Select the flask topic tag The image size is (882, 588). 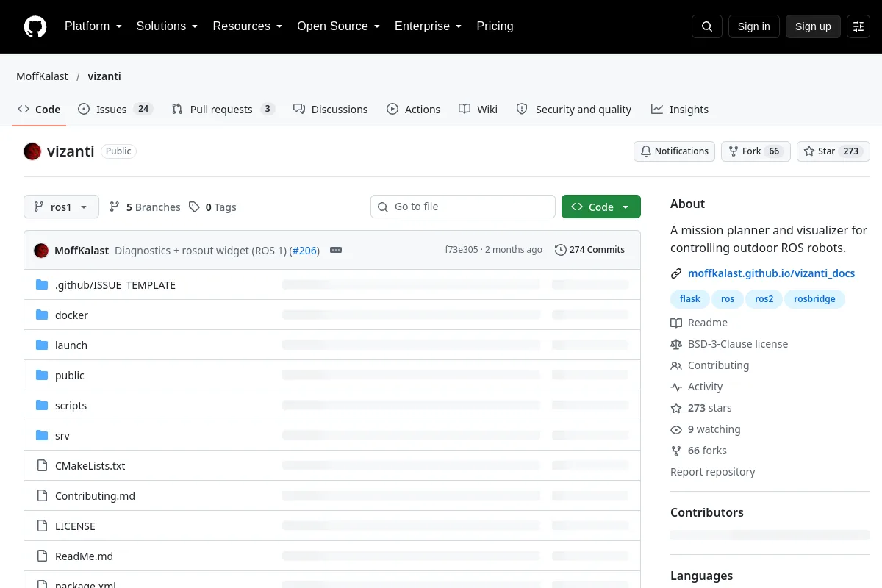pyautogui.click(x=690, y=299)
